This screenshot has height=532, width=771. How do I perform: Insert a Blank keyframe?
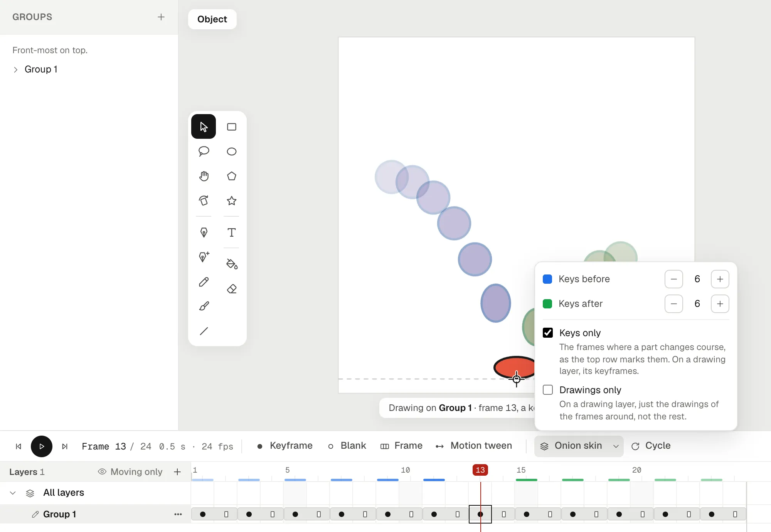(347, 446)
